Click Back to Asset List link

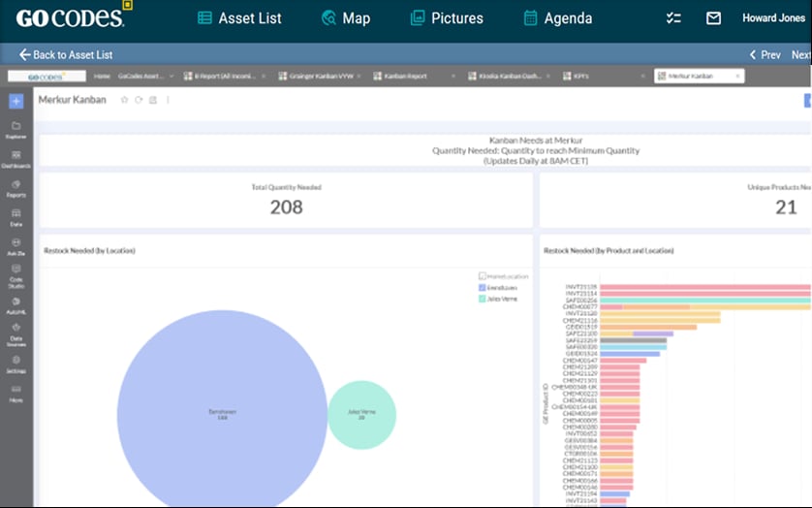65,55
